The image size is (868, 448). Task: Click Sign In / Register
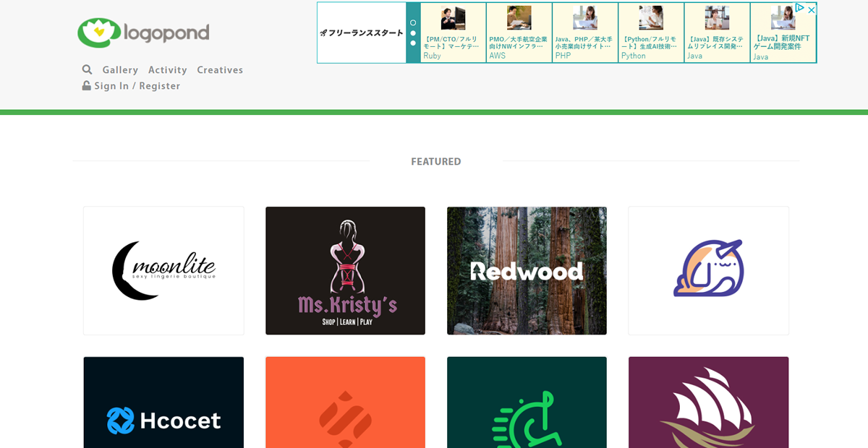coord(137,86)
